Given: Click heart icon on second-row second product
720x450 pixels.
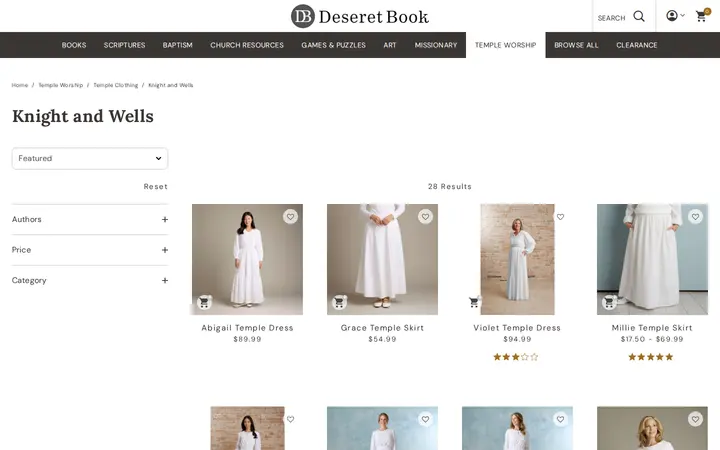Looking at the screenshot, I should tap(425, 419).
